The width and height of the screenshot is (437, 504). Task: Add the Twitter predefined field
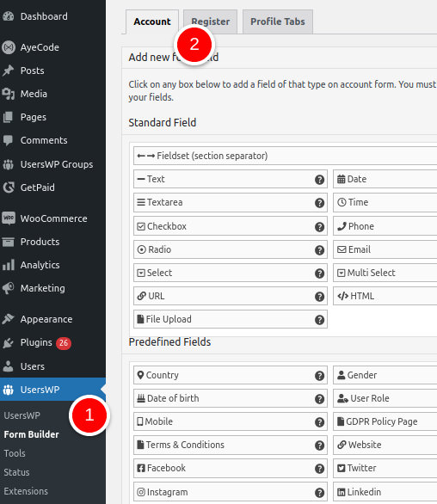[x=385, y=469]
